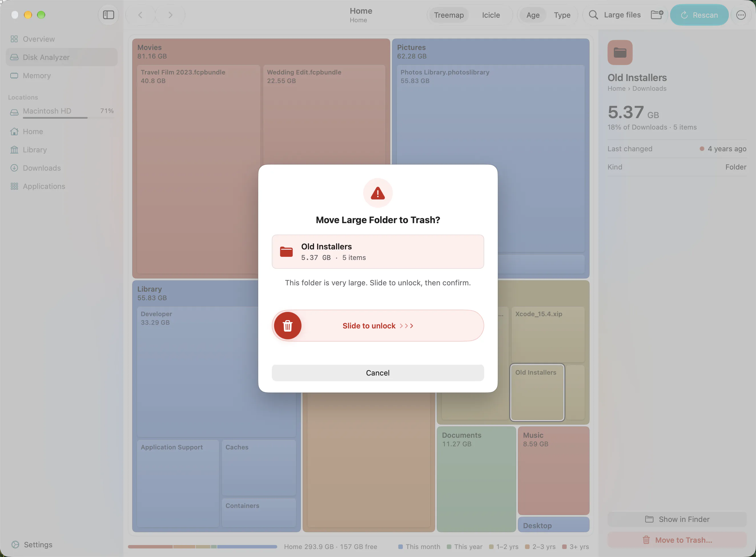Image resolution: width=756 pixels, height=557 pixels.
Task: Click the Old Installers folder icon in dialog
Action: 286,252
